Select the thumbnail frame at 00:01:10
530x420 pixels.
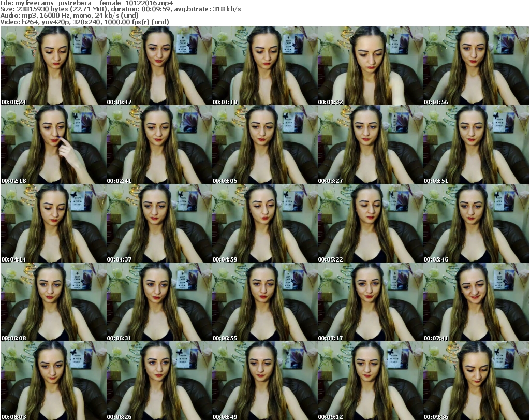[x=264, y=66]
